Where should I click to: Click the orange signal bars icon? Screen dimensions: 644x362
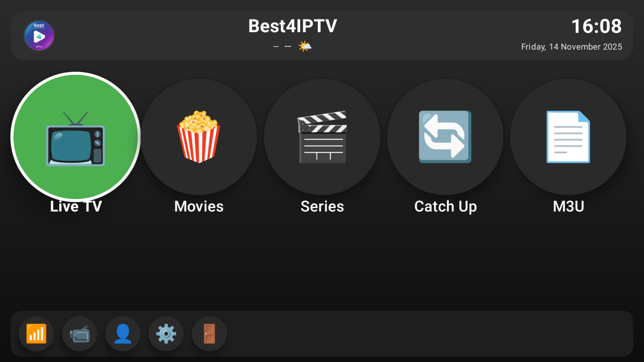[x=37, y=334]
